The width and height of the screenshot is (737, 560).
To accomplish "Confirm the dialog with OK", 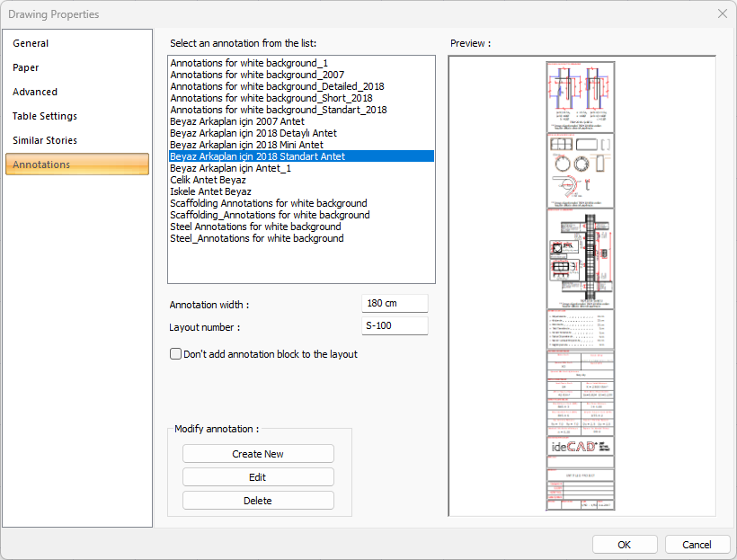I will (625, 545).
